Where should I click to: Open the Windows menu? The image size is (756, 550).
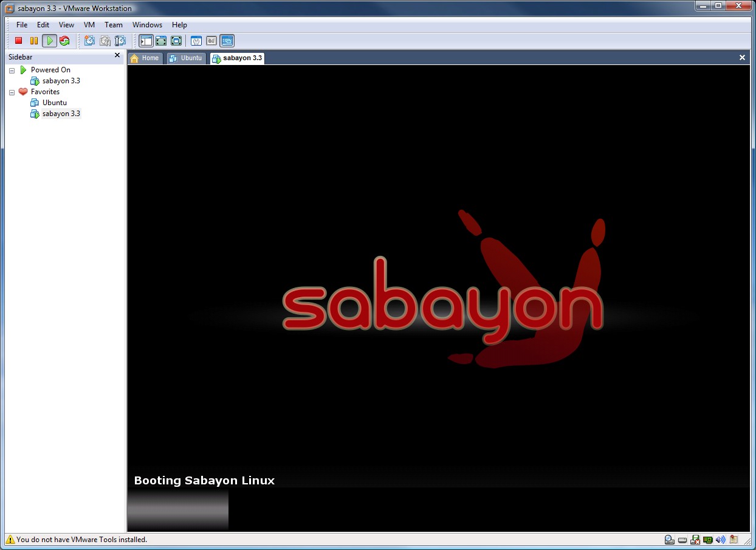coord(147,25)
